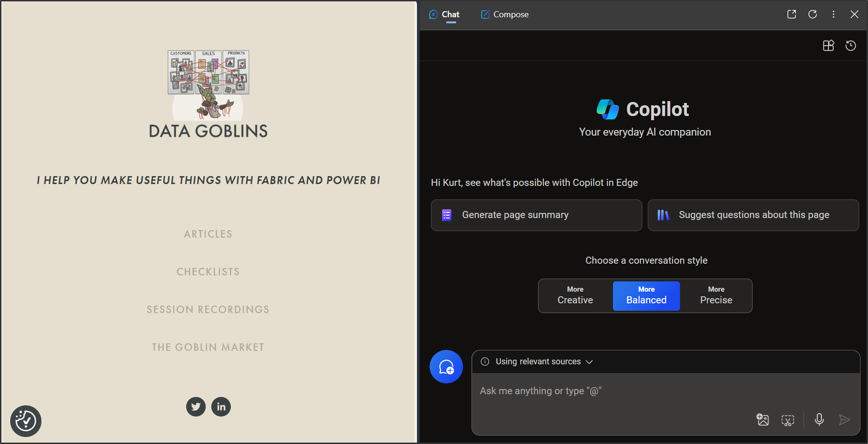Open Copilot chat in a new window

point(791,14)
